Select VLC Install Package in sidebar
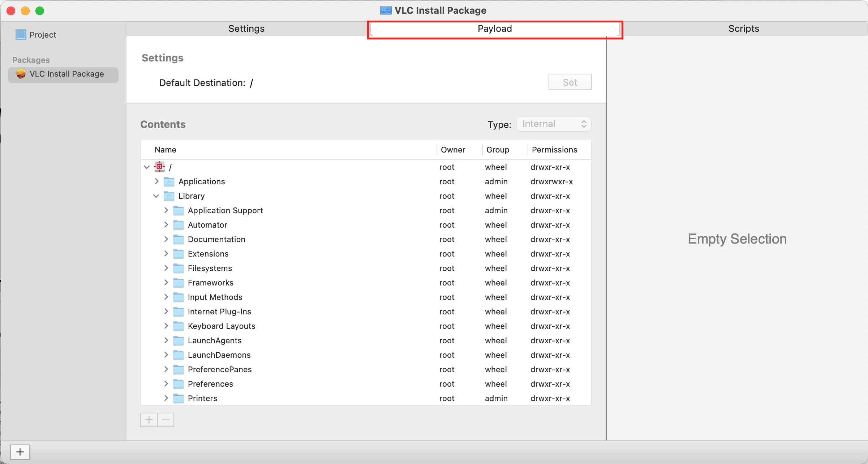This screenshot has width=868, height=464. coord(63,75)
